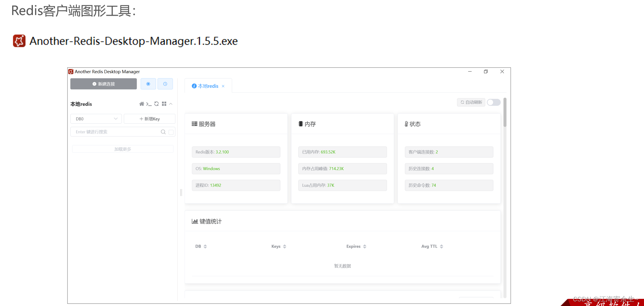
Task: Close the Another Redis Desktop Manager window
Action: 502,72
